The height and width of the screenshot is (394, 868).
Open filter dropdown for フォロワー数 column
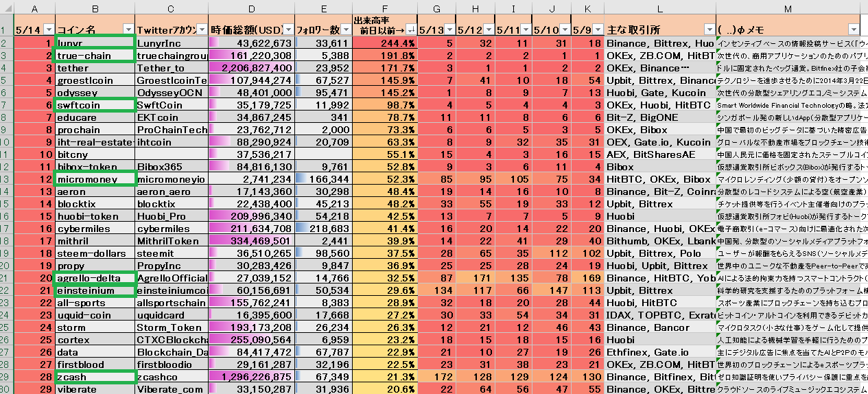point(345,30)
